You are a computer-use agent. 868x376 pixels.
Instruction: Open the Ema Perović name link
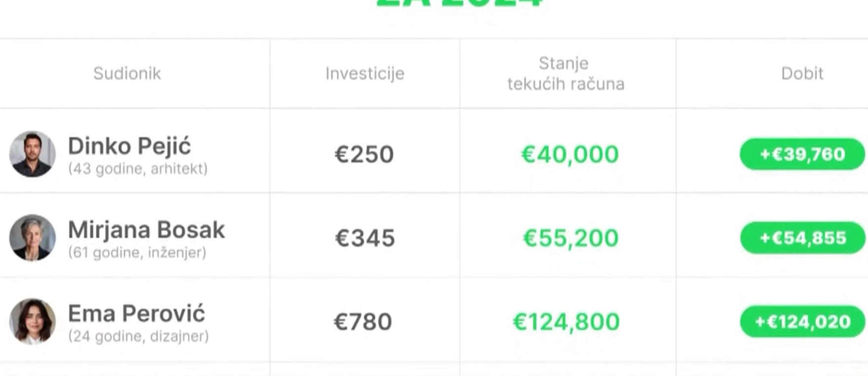(x=136, y=313)
